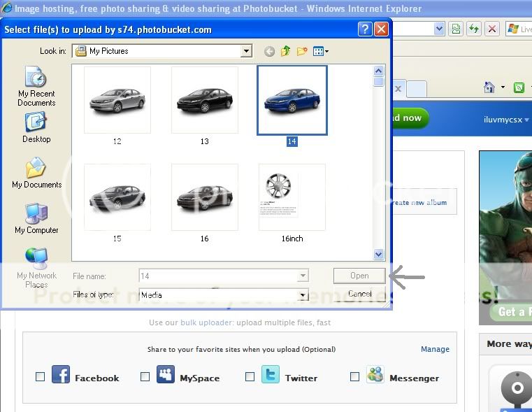This screenshot has width=532, height=412.
Task: Click the file list scroll down arrow
Action: [x=379, y=255]
